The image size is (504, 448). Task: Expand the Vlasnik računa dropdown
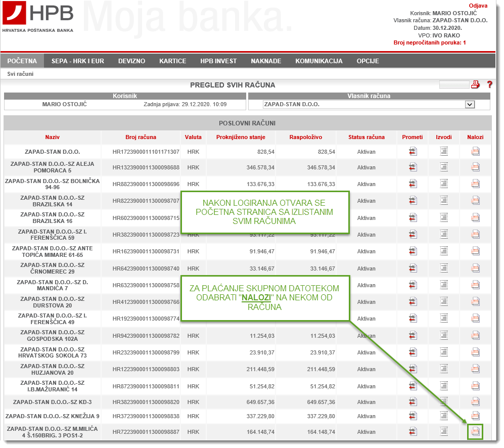tap(470, 104)
